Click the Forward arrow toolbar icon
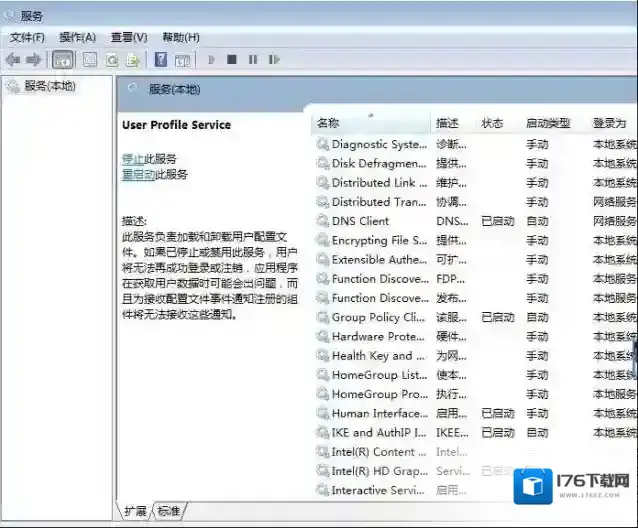 click(33, 60)
